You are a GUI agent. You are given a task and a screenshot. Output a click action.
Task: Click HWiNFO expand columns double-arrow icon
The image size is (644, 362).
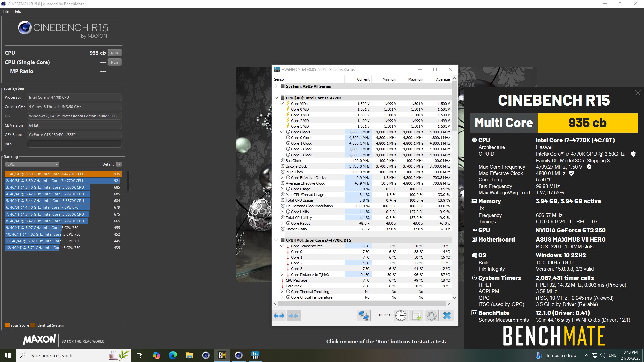(x=279, y=316)
